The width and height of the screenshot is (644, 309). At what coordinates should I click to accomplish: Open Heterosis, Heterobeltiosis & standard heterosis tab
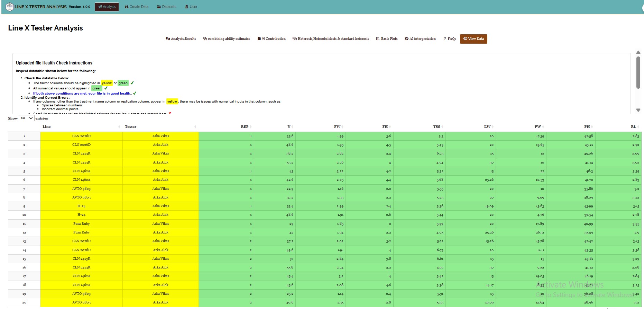(x=331, y=39)
